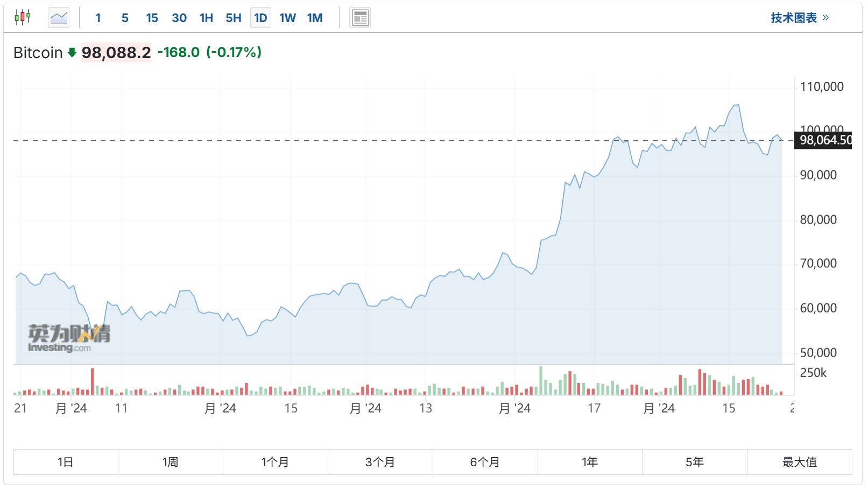
Task: Switch to candlestick chart type
Action: pyautogui.click(x=23, y=18)
